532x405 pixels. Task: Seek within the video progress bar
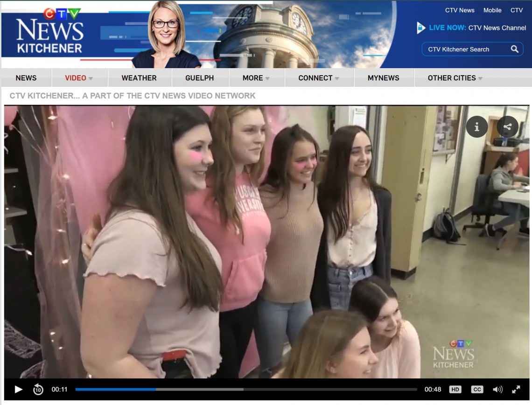[x=246, y=389]
